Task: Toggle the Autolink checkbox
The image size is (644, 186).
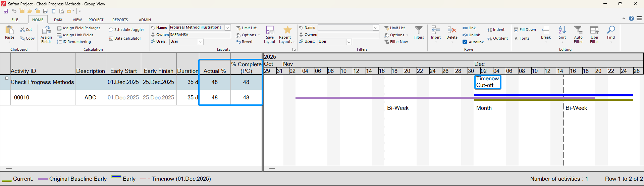Action: point(465,42)
